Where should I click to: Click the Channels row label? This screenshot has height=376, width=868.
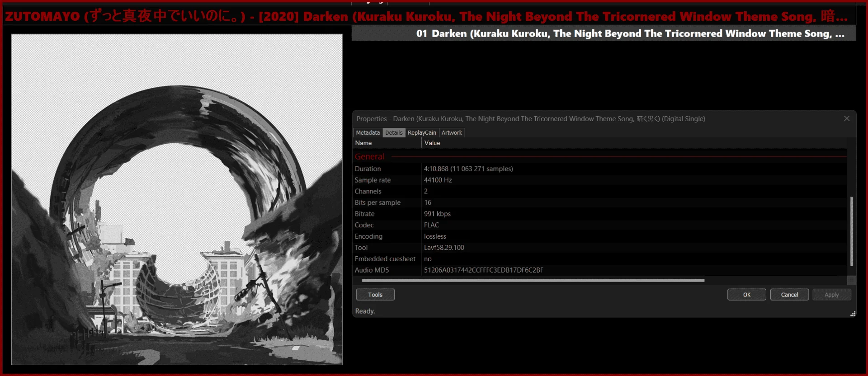[x=368, y=192]
